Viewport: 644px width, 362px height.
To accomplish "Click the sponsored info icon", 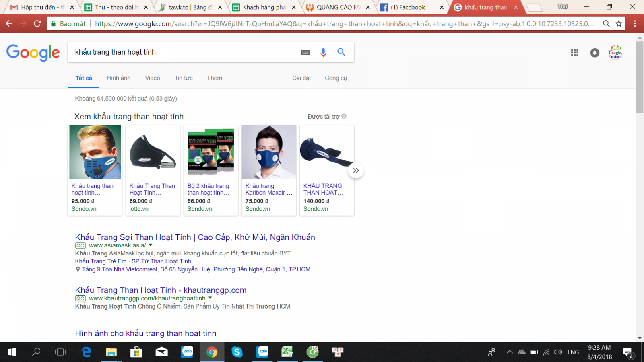I will coord(344,116).
